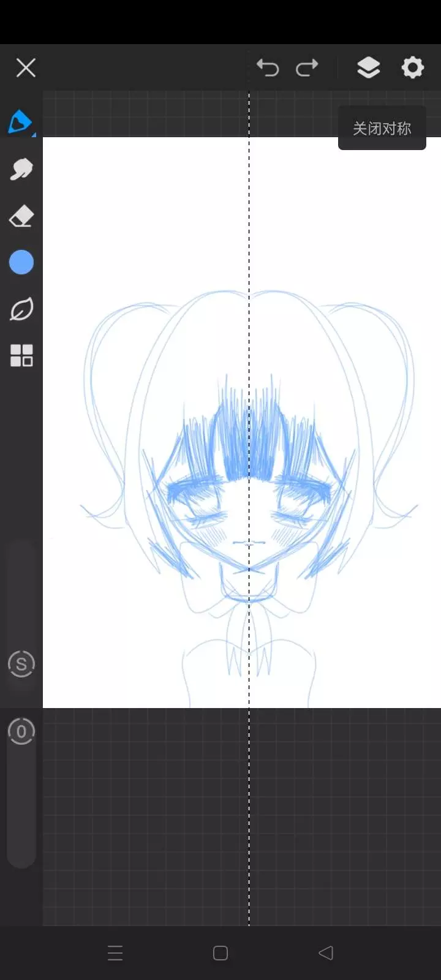Tap the brush size S slider handle

click(21, 664)
